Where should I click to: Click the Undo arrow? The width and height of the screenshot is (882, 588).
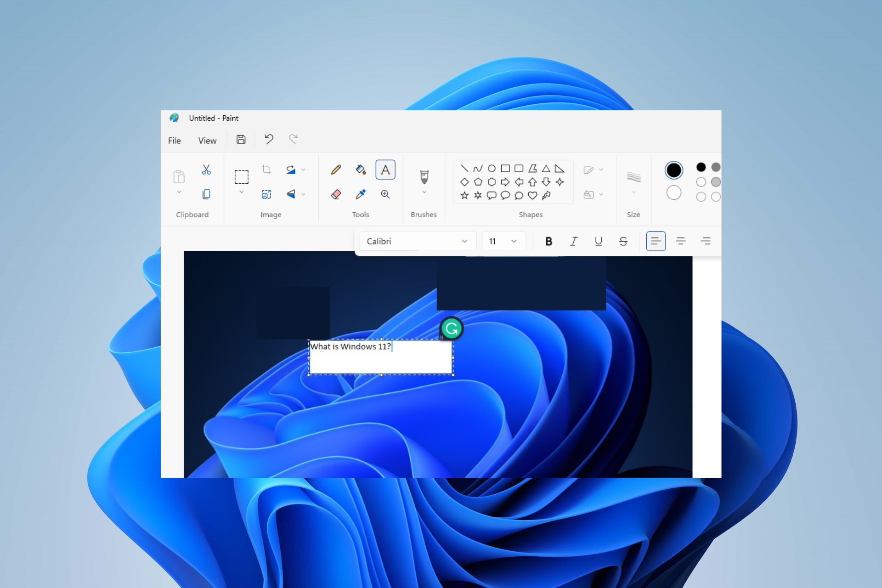pos(269,139)
